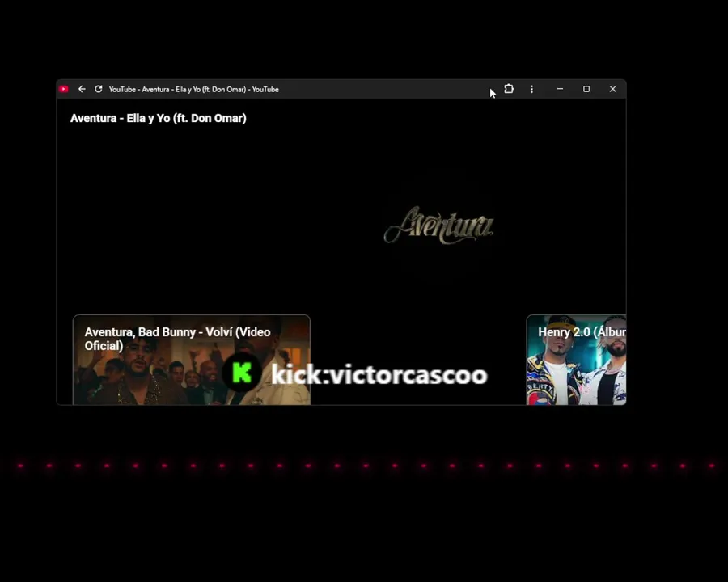Image resolution: width=728 pixels, height=582 pixels.
Task: Open the Henry 2.0 album suggestion
Action: pyautogui.click(x=576, y=360)
